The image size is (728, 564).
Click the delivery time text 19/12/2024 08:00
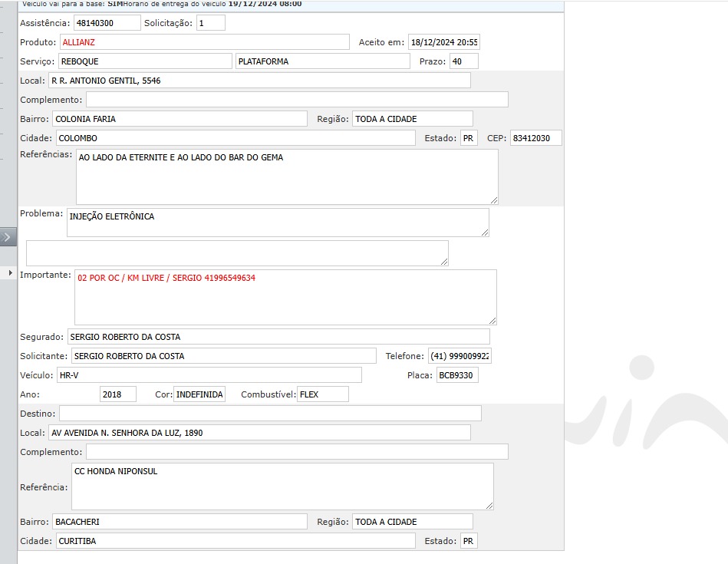coord(265,4)
